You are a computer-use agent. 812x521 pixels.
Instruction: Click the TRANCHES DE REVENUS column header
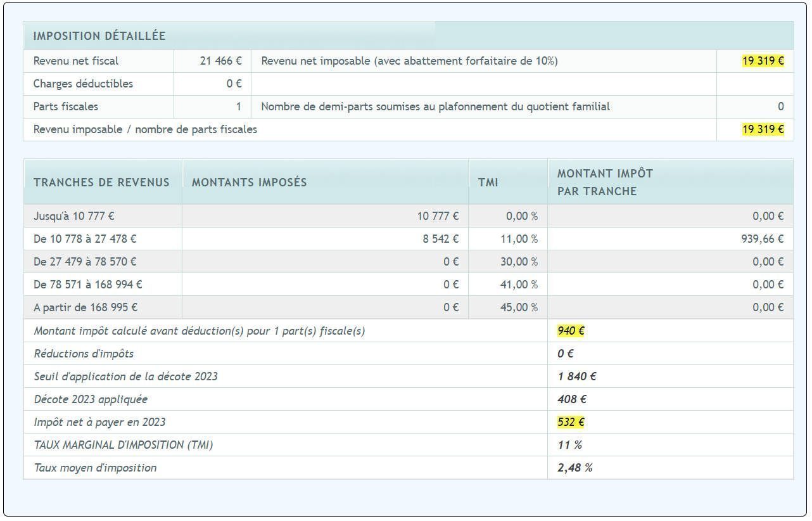[x=101, y=183]
